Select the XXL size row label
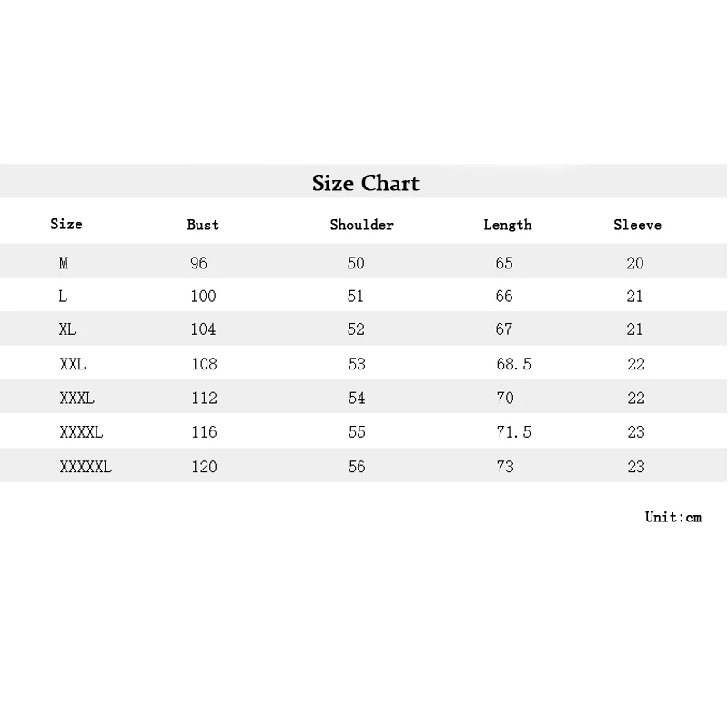 pyautogui.click(x=72, y=364)
